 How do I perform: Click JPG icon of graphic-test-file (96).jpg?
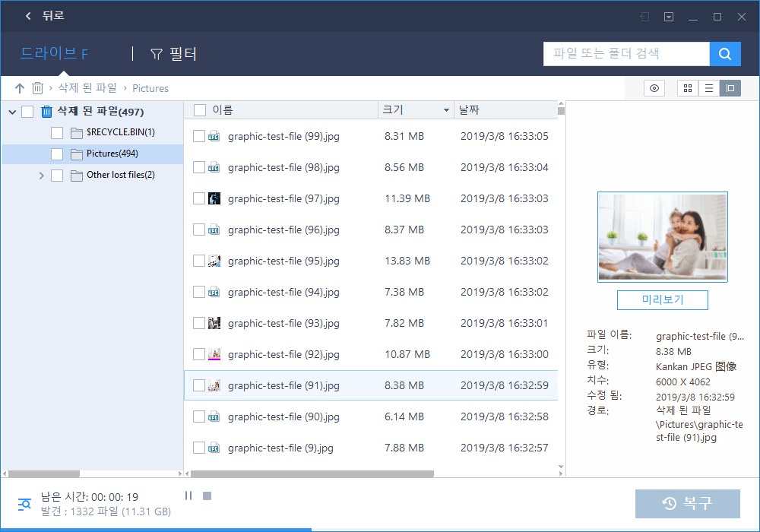(214, 230)
